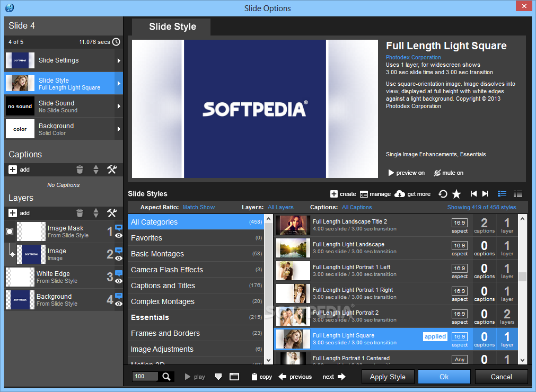This screenshot has width=536, height=392.
Task: Click the white color background swatch
Action: click(20, 129)
